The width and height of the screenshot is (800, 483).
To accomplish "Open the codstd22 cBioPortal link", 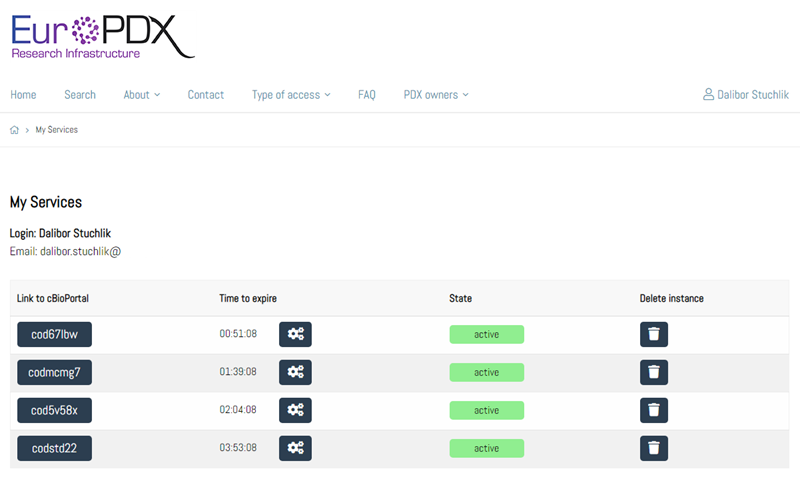I will (x=55, y=448).
